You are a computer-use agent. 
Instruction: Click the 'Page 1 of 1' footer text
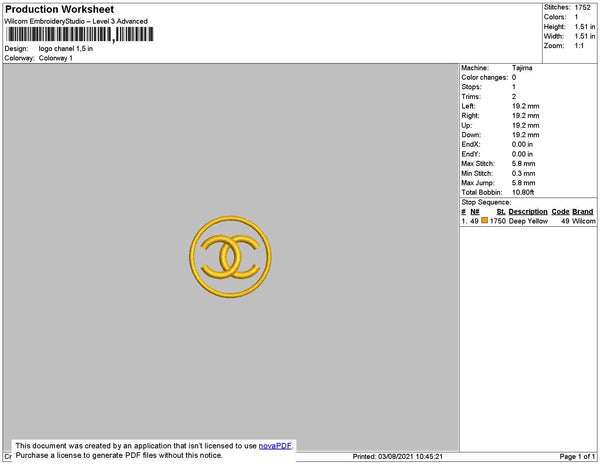(577, 456)
